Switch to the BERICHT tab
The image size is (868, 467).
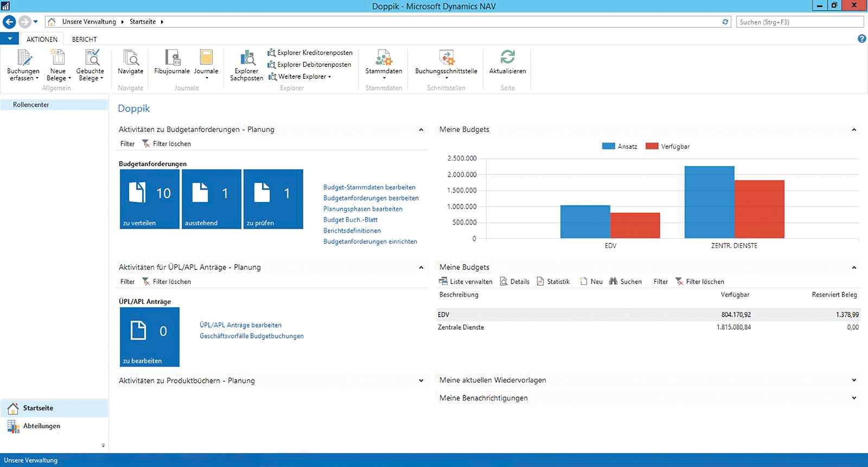click(84, 39)
